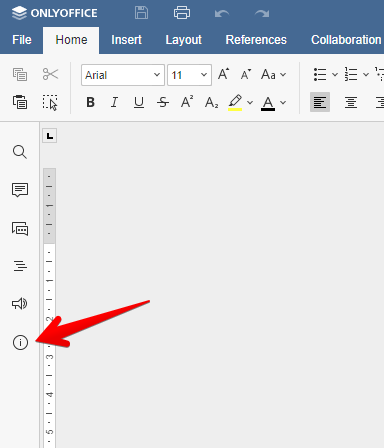The image size is (384, 448).
Task: Open Chat panel in left sidebar
Action: [x=20, y=229]
